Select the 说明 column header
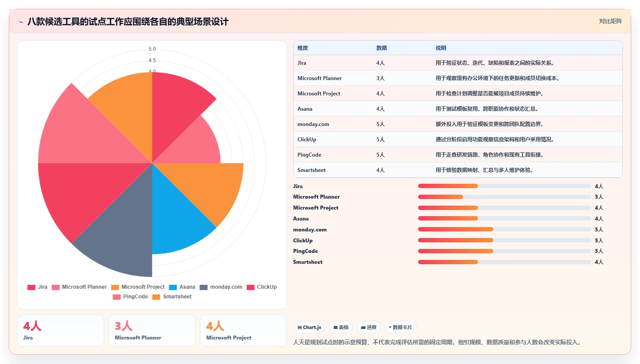 click(441, 48)
